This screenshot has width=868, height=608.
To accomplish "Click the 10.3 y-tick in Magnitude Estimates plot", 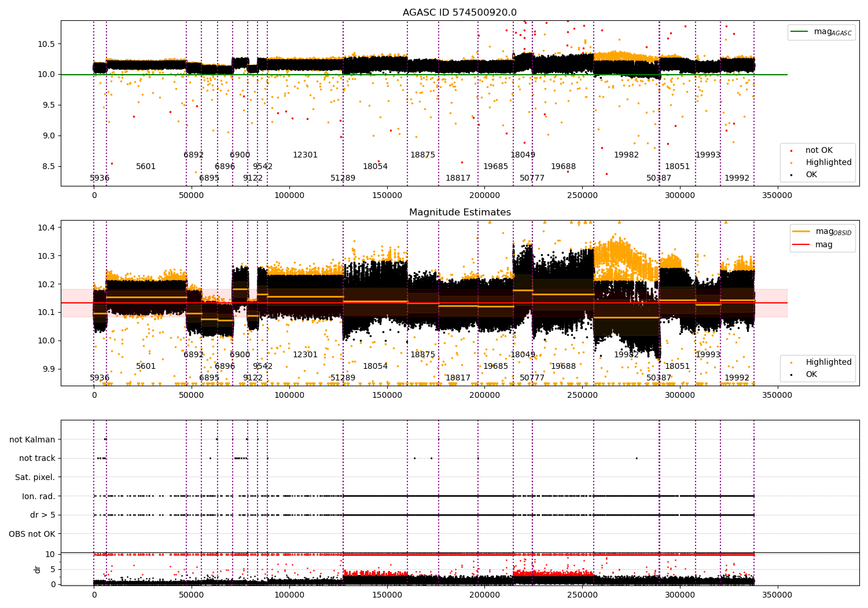I will 46,256.
